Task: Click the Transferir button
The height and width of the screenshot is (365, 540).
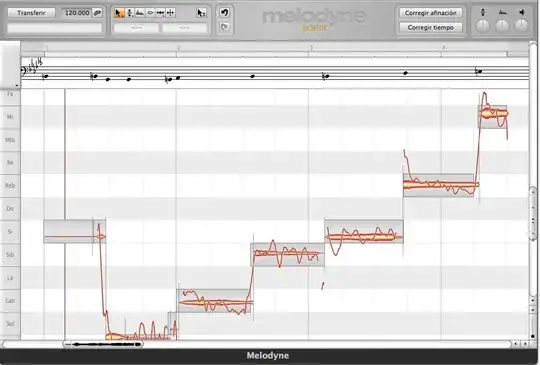Action: point(31,13)
